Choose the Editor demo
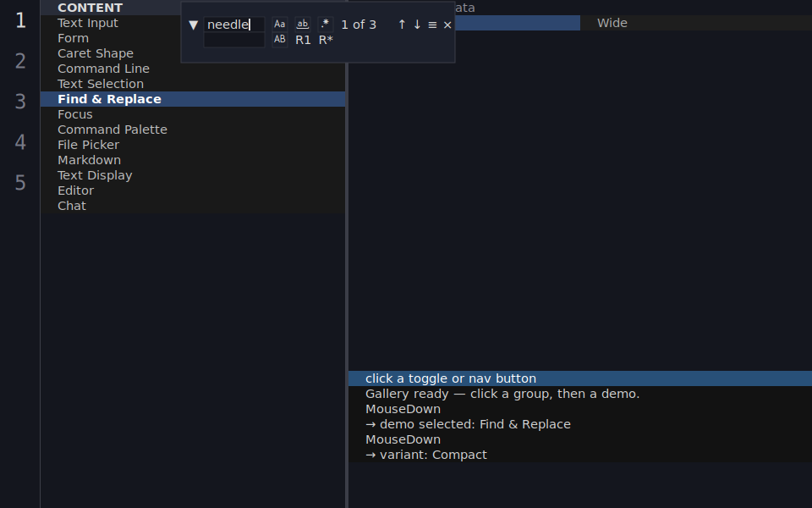This screenshot has width=812, height=508. tap(193, 190)
